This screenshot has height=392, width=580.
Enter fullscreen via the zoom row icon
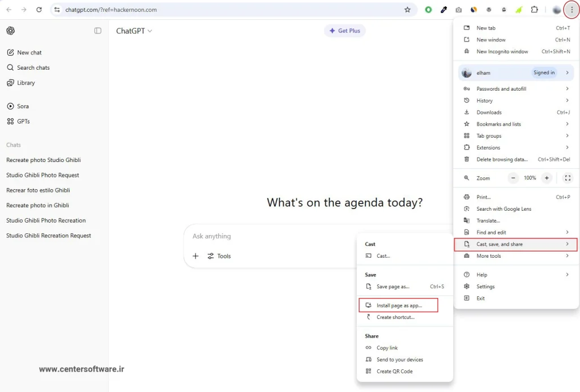[x=568, y=178]
